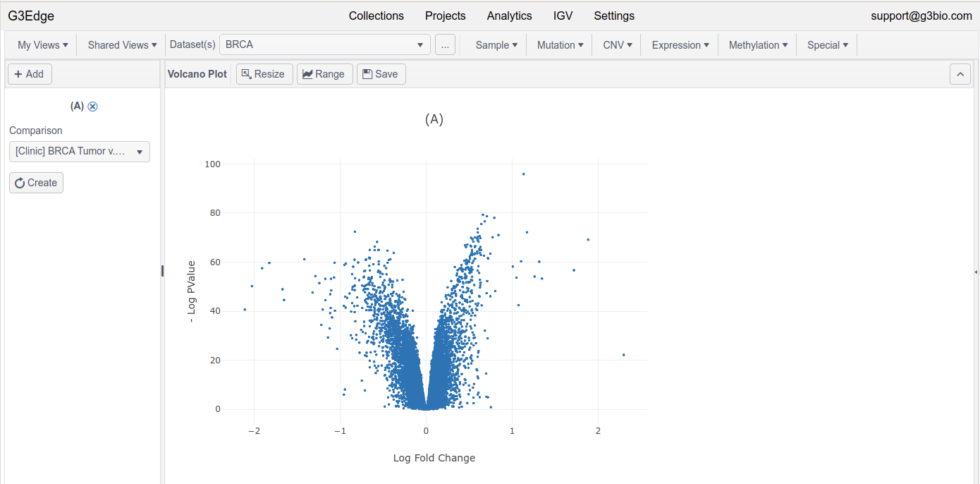
Task: Click the left sidebar splitter handle
Action: (x=162, y=271)
